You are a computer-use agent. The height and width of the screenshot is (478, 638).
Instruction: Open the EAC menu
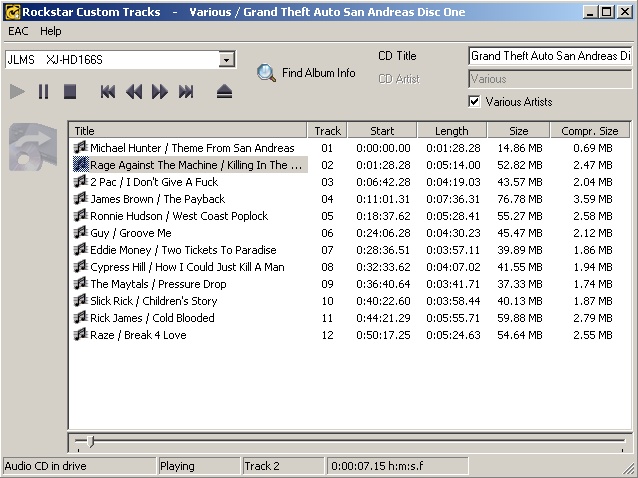pyautogui.click(x=18, y=31)
